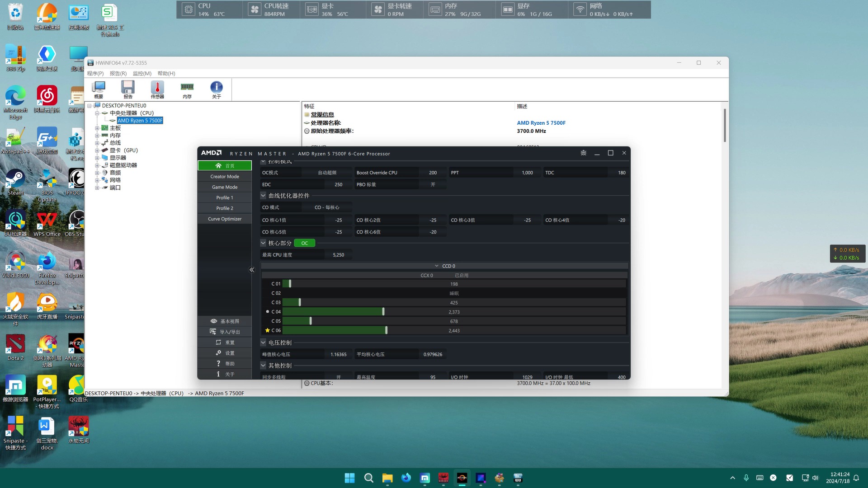Toggle Basic View eye icon

coord(213,321)
